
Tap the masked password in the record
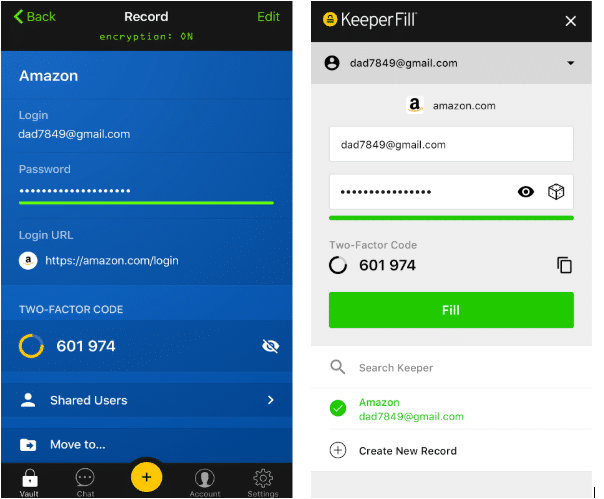[75, 191]
